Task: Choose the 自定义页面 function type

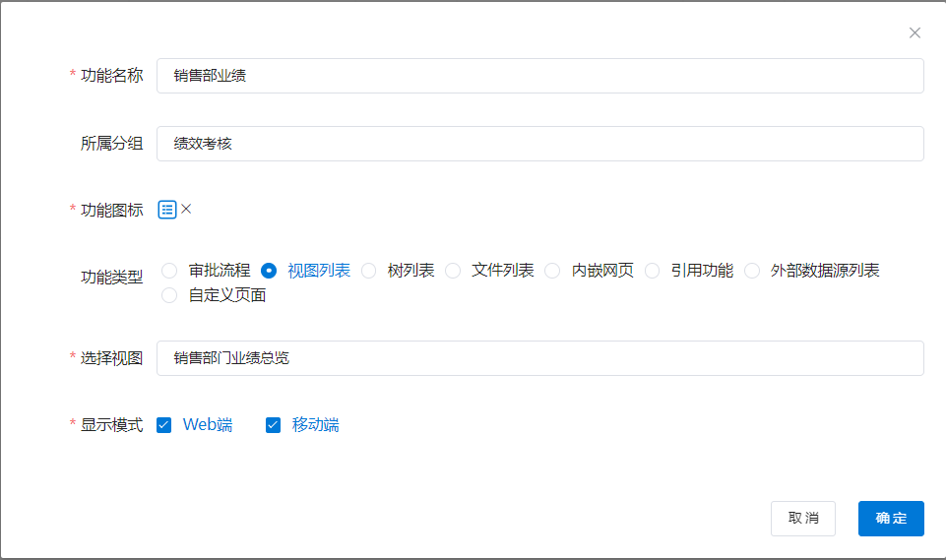Action: (169, 295)
